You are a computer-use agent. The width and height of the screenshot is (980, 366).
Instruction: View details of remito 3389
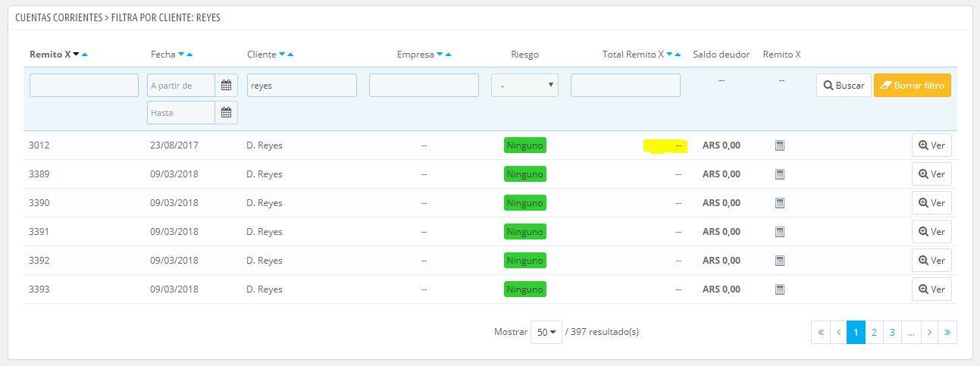[931, 174]
